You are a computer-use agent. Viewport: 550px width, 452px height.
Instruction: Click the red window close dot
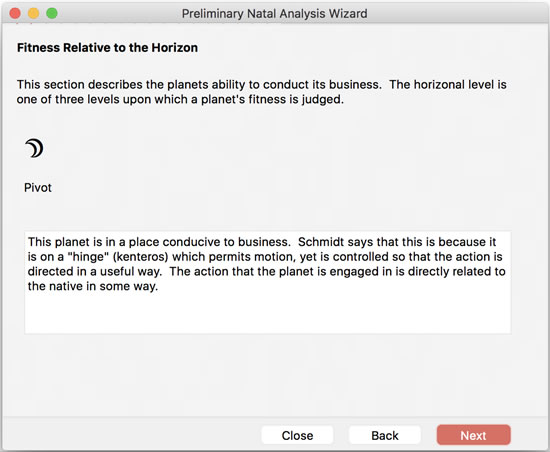point(15,13)
